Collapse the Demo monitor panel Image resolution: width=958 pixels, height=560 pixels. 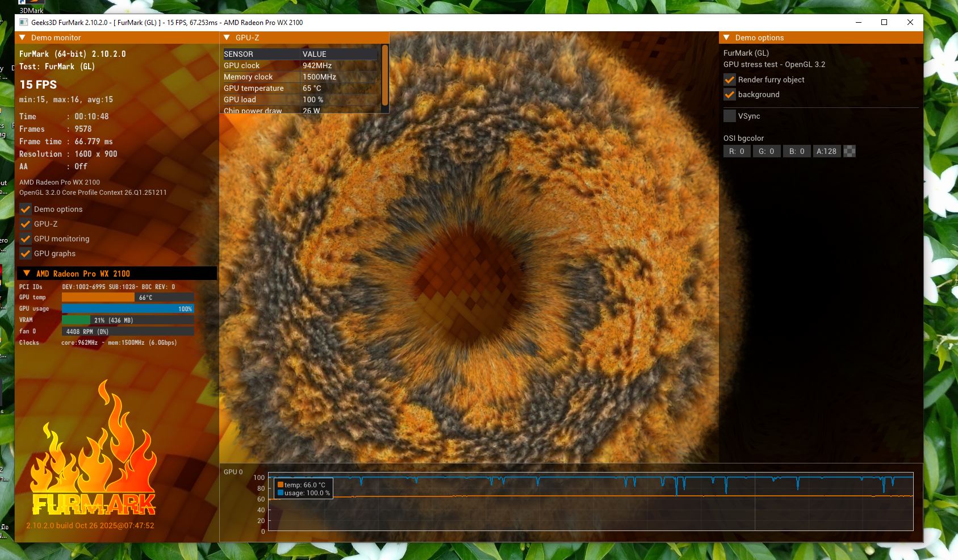(23, 37)
